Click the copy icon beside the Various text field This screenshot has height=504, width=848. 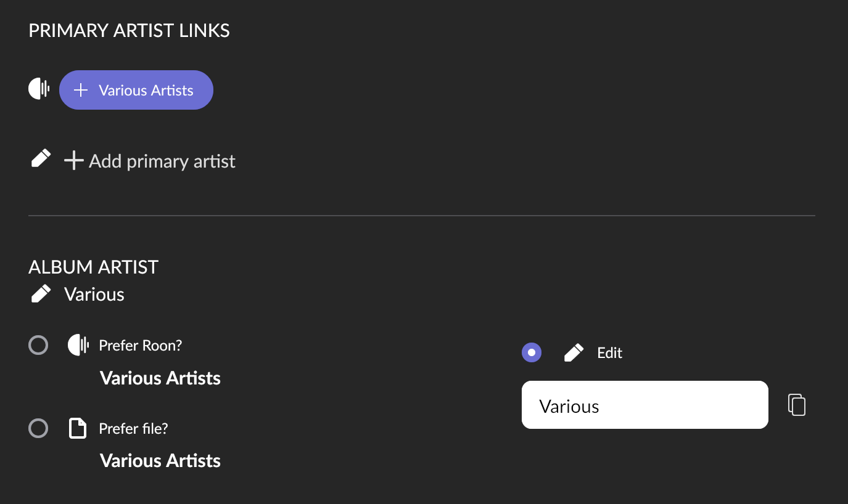pos(797,405)
